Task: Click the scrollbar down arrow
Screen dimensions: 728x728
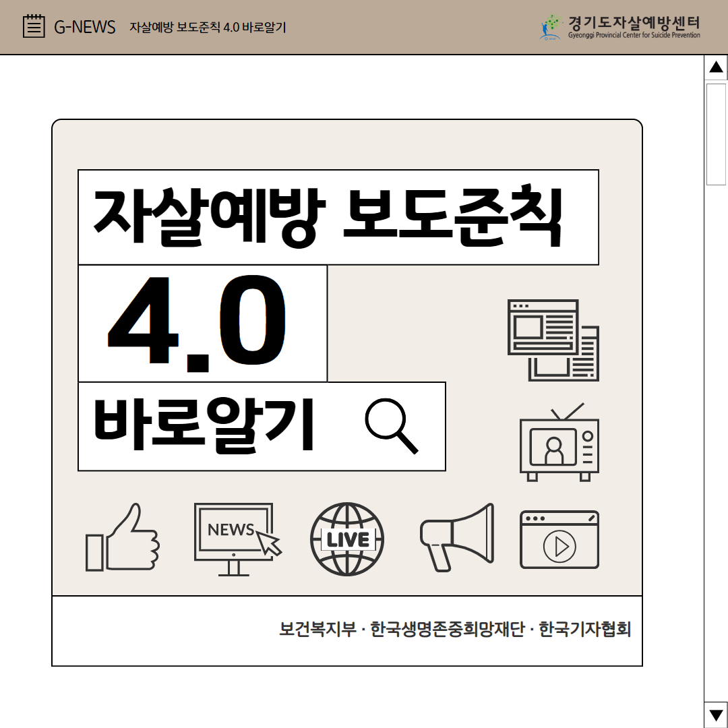Action: point(716,715)
